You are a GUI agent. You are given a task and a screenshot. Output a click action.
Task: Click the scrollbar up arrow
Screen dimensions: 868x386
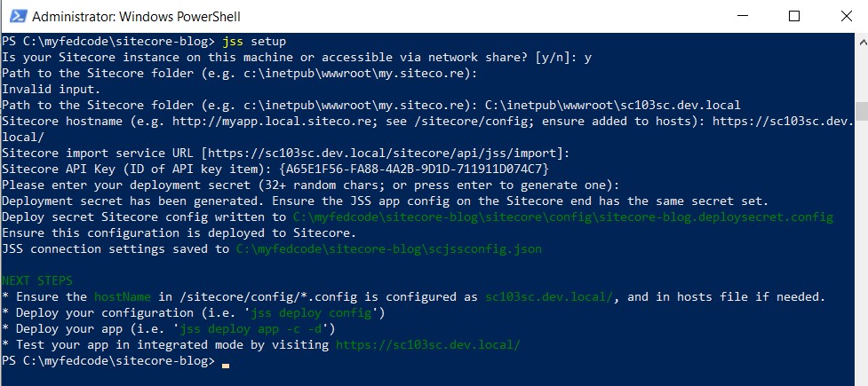(x=859, y=41)
